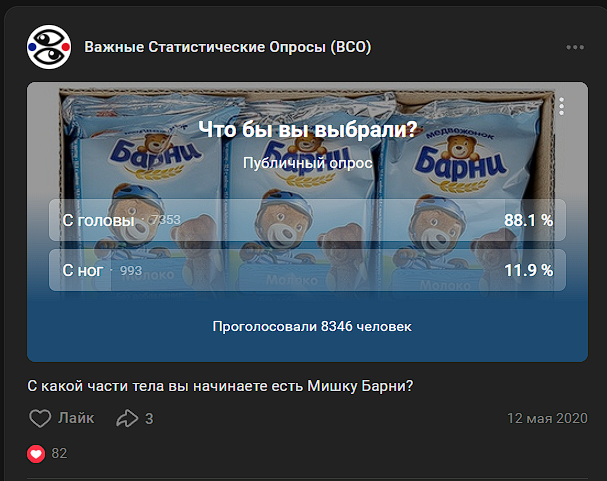Click the Лайк text button
This screenshot has height=481, width=607.
(x=76, y=418)
